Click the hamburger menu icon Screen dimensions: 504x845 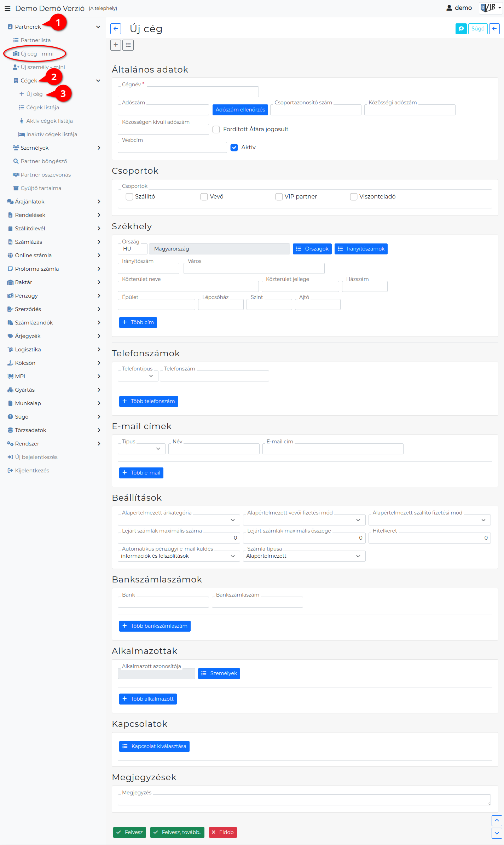click(x=7, y=8)
